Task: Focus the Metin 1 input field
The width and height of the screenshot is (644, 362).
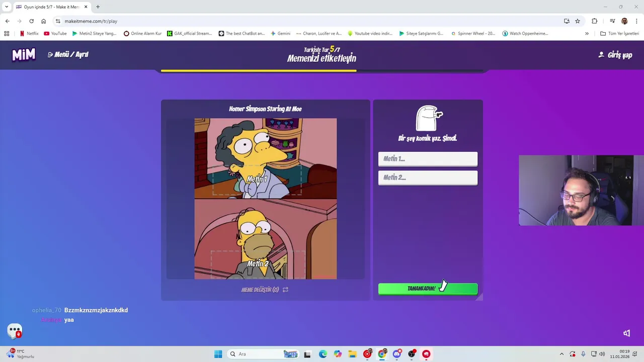Action: (x=428, y=159)
